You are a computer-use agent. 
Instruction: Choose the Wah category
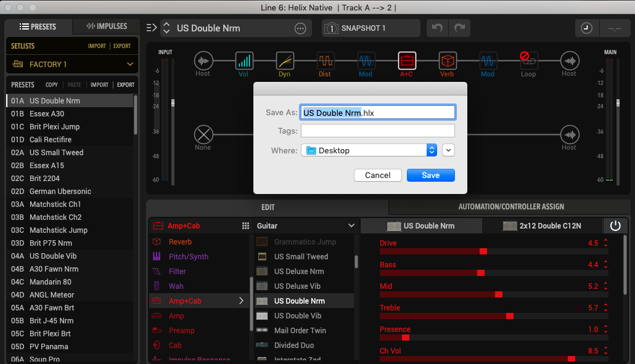200,286
